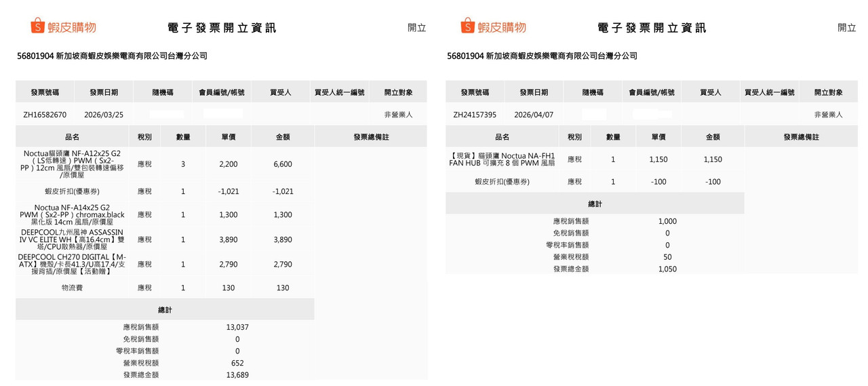Viewport: 868px width, 386px height.
Task: Select the company name line above invoice ZH24157395
Action: point(542,56)
